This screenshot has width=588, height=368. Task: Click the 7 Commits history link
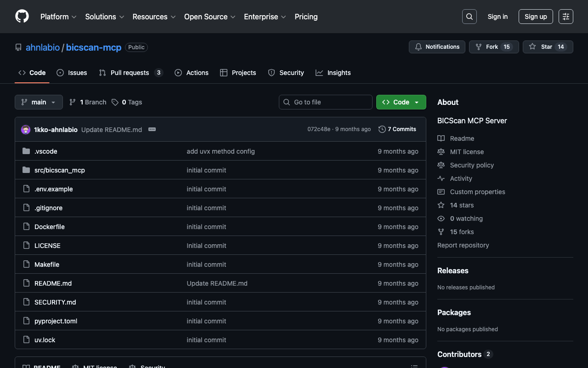click(x=397, y=129)
